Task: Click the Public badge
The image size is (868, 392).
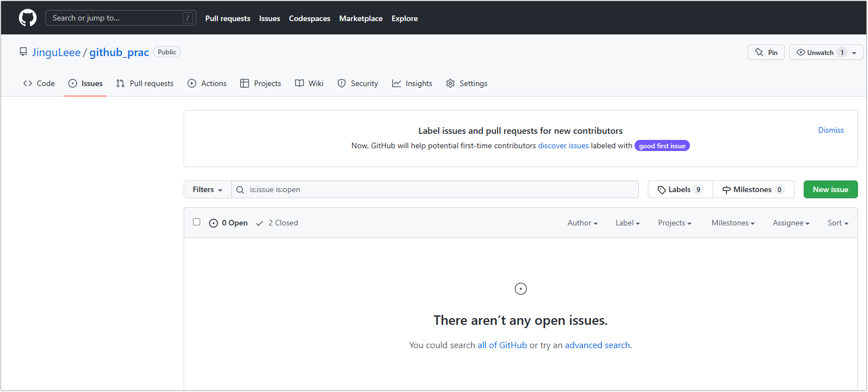Action: pos(167,52)
